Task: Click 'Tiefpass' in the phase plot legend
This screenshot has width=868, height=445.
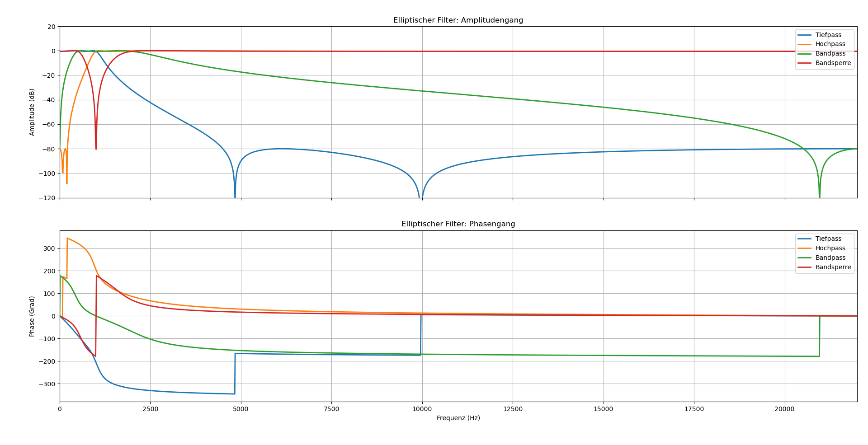Action: (x=828, y=239)
